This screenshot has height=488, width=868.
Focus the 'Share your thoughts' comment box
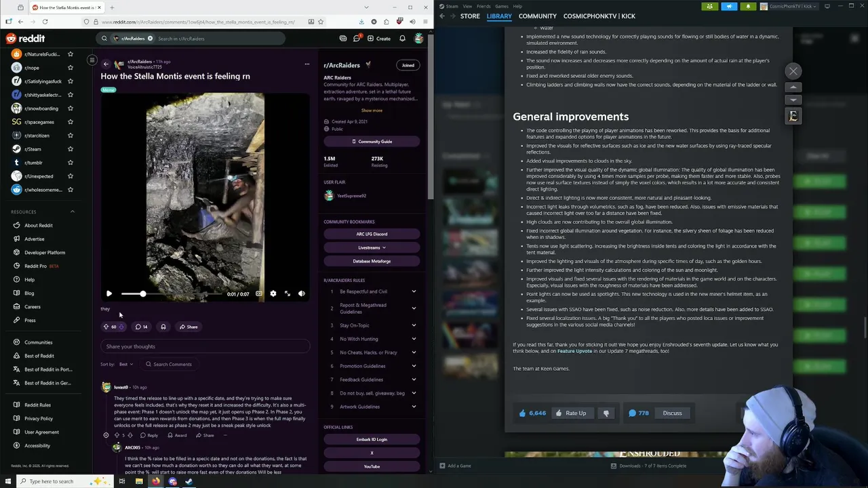(x=205, y=346)
